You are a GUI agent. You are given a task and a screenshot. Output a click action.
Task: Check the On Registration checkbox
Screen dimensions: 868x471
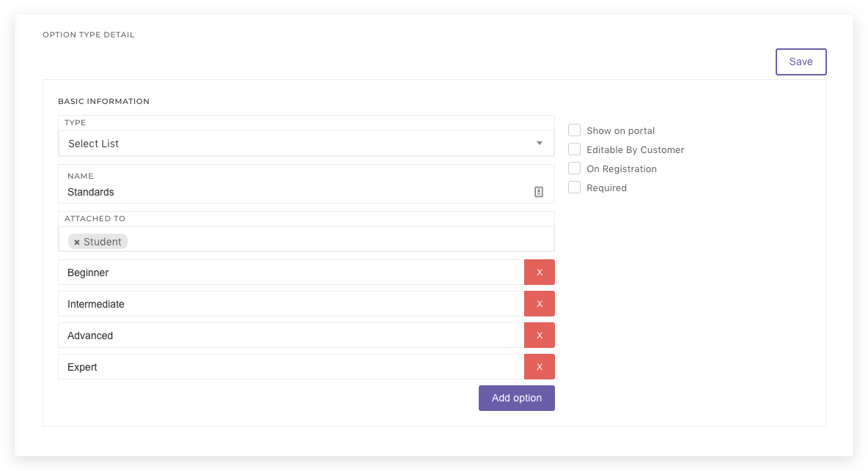[x=575, y=168]
